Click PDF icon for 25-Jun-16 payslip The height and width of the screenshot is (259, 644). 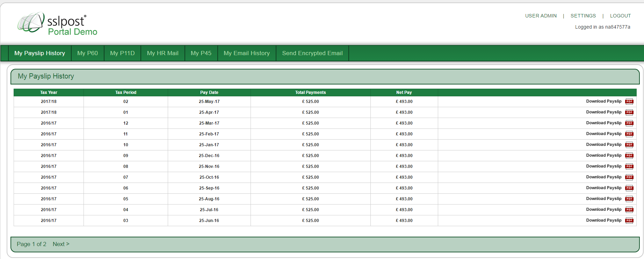629,221
